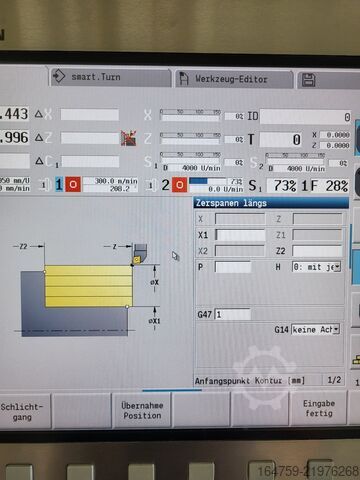Screen dimensions: 360x480
Task: Click the Z axis load bar
Action: click(x=190, y=138)
